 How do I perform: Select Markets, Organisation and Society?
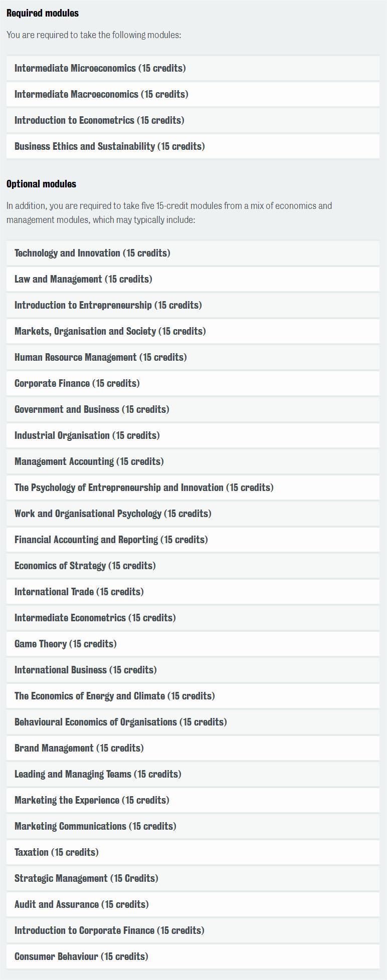tap(193, 331)
